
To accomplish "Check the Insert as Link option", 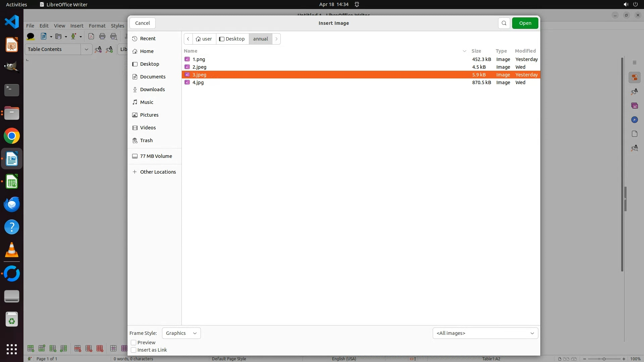I will (133, 350).
